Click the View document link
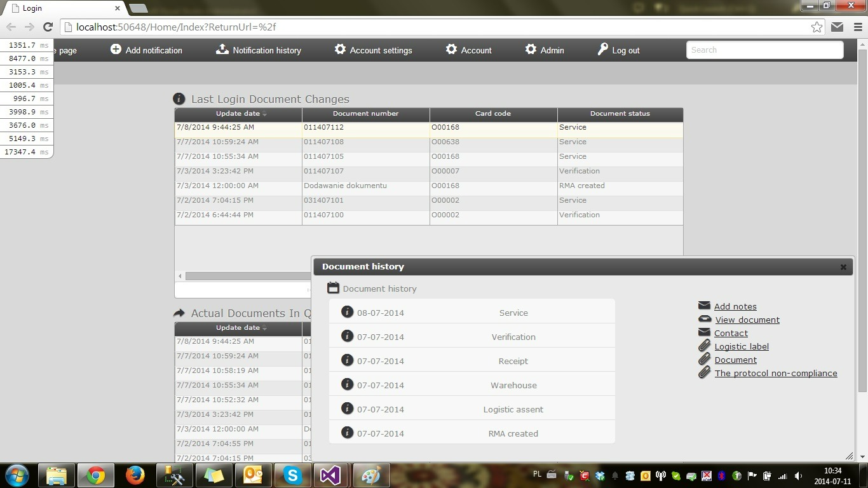Viewport: 868px width, 488px height. [747, 320]
